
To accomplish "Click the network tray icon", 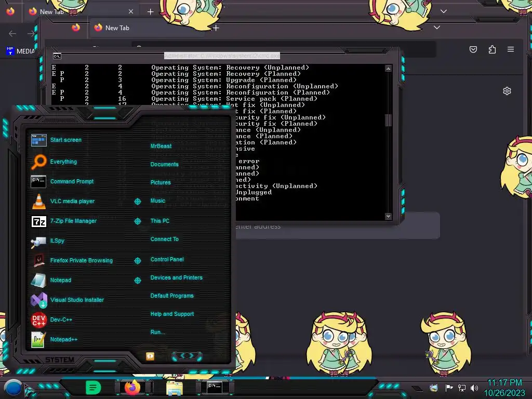I will click(x=462, y=388).
